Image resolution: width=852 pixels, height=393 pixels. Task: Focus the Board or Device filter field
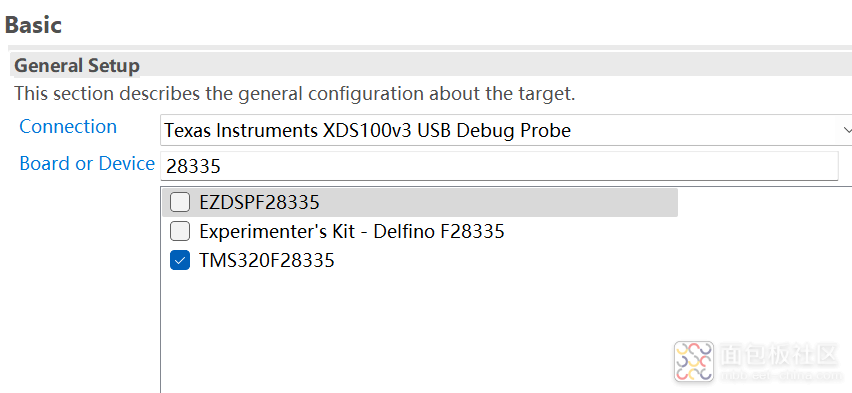[499, 166]
